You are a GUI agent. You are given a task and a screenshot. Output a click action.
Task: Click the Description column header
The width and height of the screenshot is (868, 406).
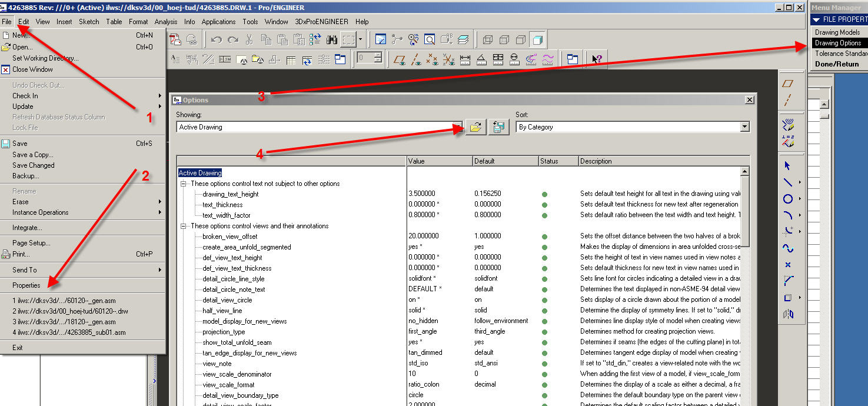(664, 161)
